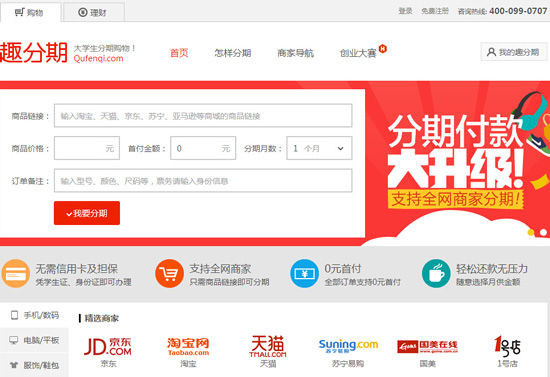Focus the 首付金额 down payment field
This screenshot has height=377, width=550.
[203, 148]
